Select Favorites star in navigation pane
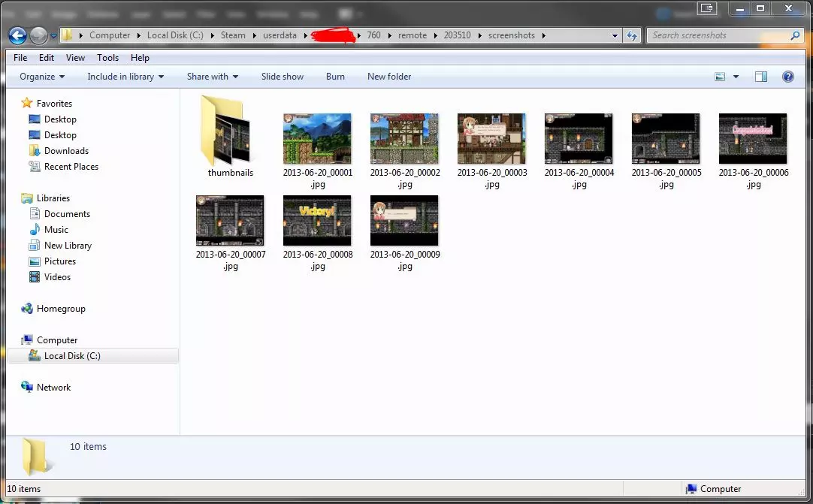The height and width of the screenshot is (504, 813). pyautogui.click(x=26, y=103)
